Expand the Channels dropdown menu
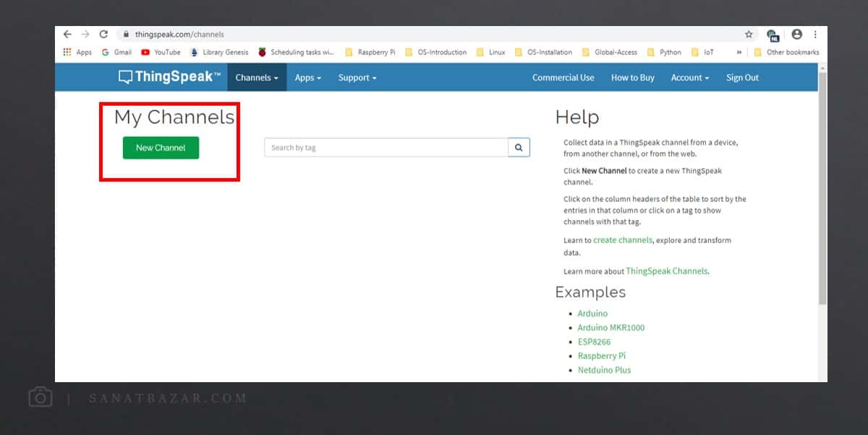The image size is (868, 435). pyautogui.click(x=257, y=77)
